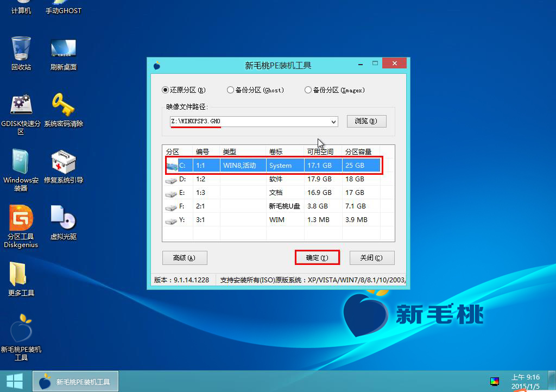Viewport: 556px width, 392px height.
Task: Open the 计算机 desktop icon
Action: pos(21,7)
